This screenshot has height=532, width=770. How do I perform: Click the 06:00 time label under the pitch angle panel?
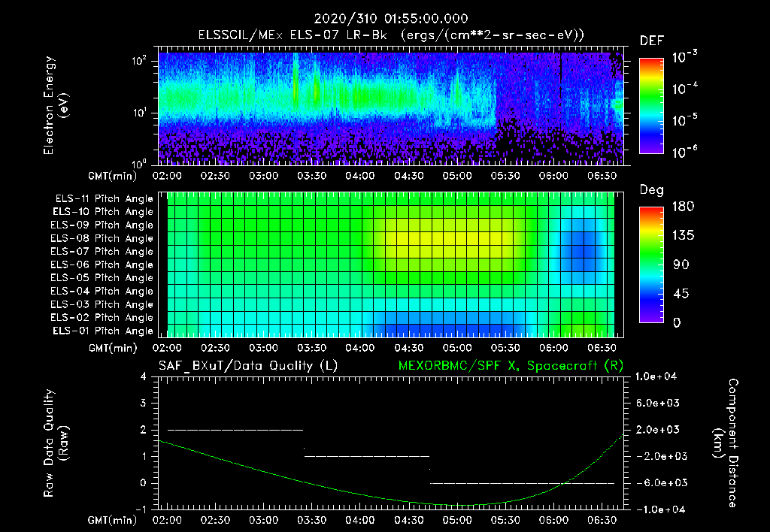553,348
